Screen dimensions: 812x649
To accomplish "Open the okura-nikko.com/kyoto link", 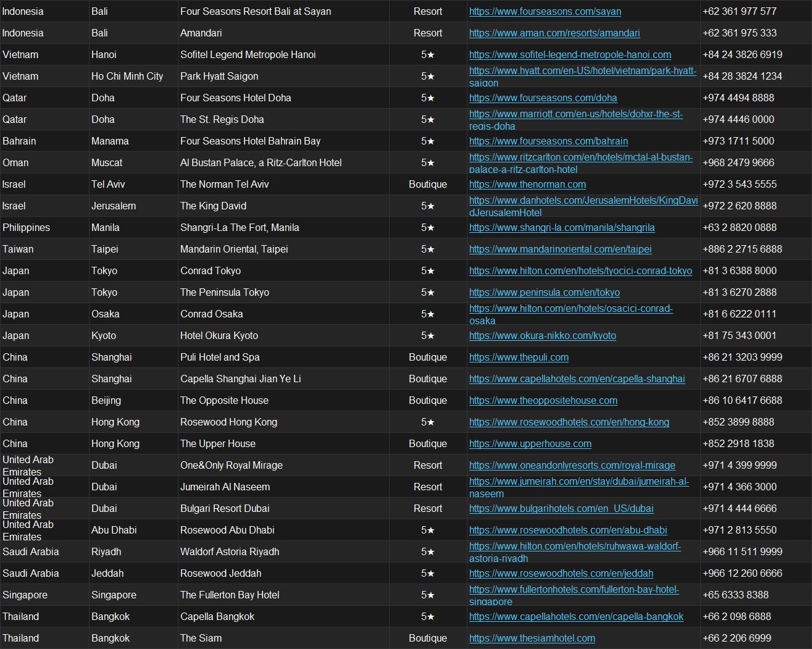I will pos(543,336).
